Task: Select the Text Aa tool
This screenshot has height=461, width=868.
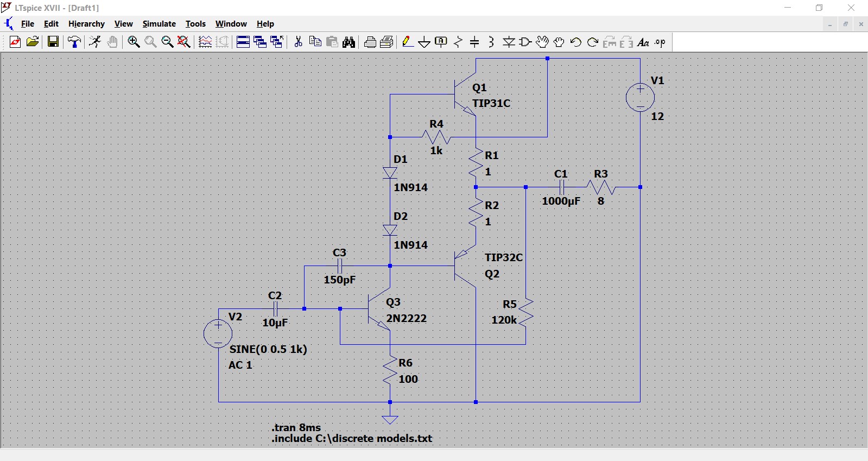Action: click(x=643, y=42)
